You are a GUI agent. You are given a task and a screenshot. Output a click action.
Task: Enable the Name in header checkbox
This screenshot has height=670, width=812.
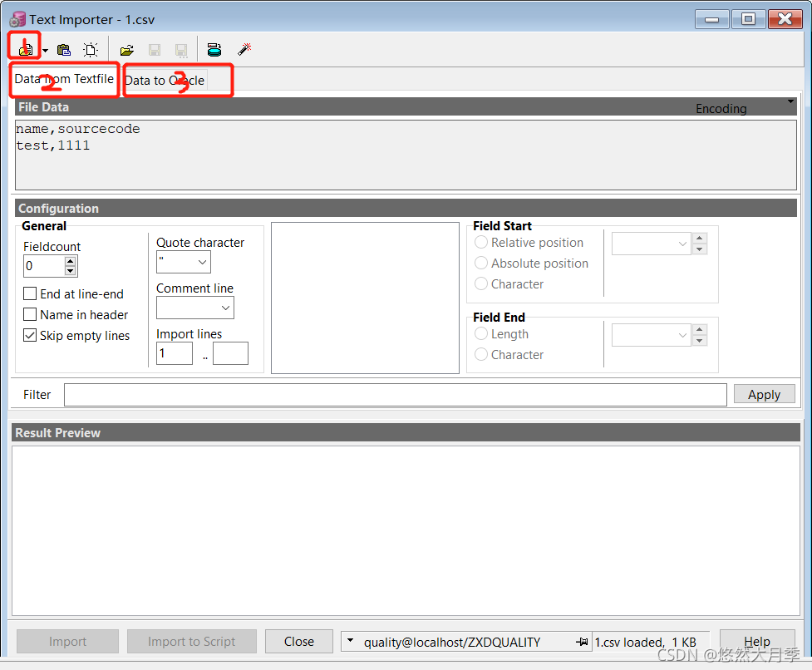pyautogui.click(x=30, y=315)
